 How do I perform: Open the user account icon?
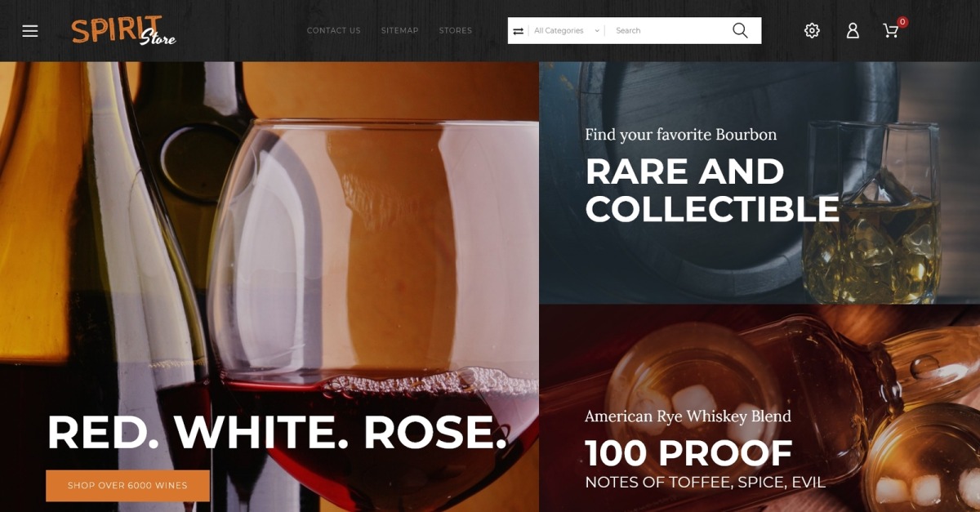pyautogui.click(x=853, y=30)
